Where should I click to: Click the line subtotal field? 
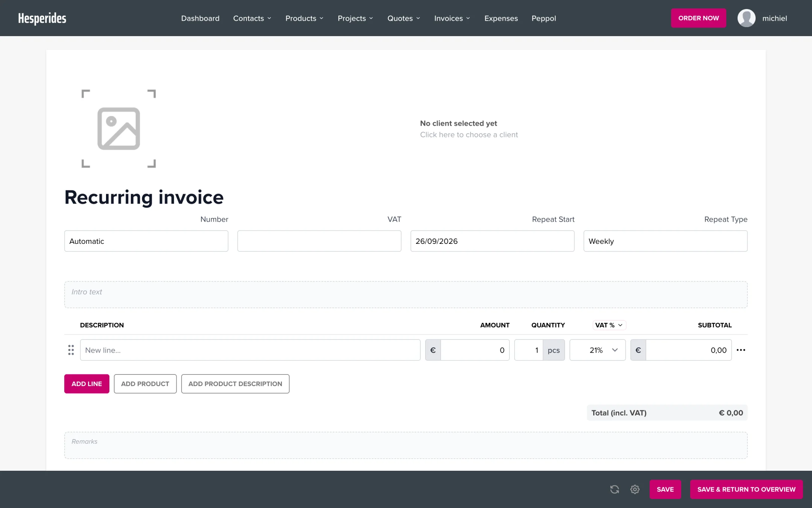(689, 350)
